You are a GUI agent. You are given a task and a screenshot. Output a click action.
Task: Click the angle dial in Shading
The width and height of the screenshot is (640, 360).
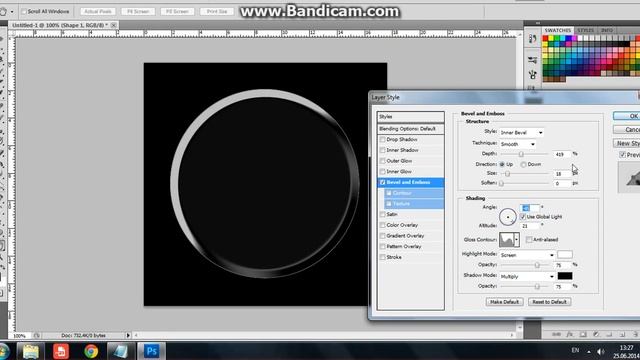tap(508, 217)
